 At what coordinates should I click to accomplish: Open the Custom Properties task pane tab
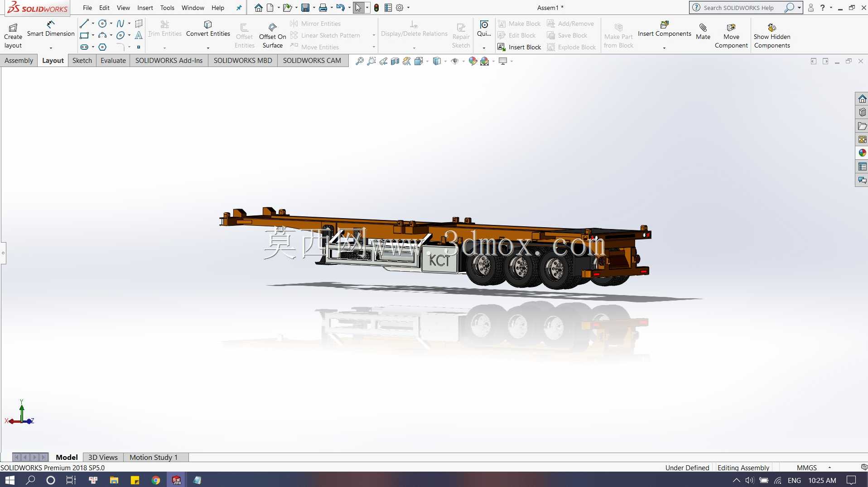coord(862,167)
